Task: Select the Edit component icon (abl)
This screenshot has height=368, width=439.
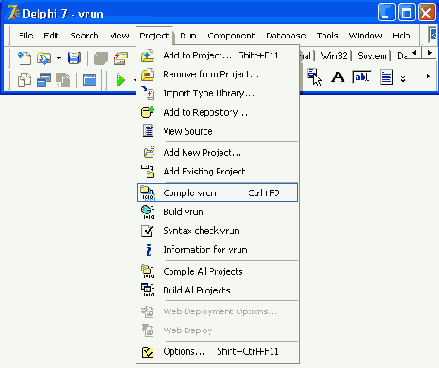Action: (x=362, y=77)
